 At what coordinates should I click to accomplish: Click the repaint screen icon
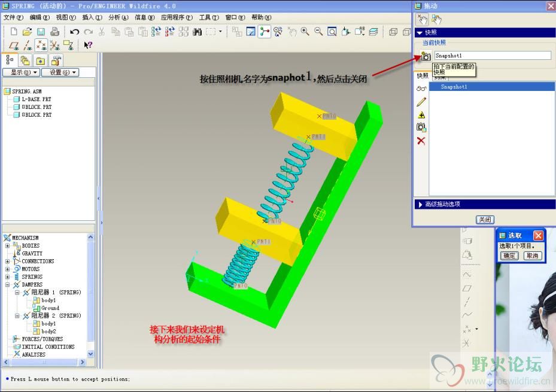click(x=251, y=32)
